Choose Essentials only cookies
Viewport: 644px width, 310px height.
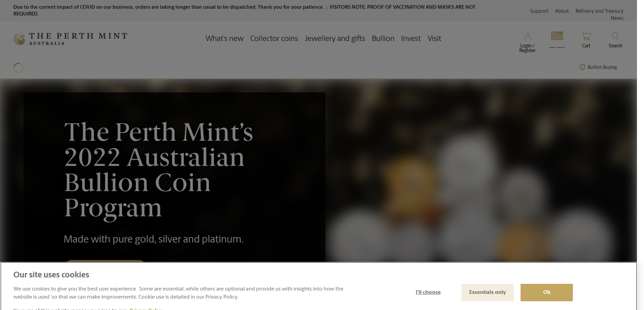click(487, 293)
